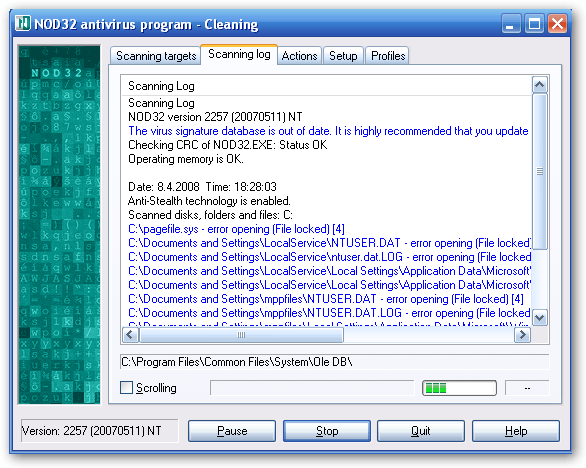586x468 pixels.
Task: Click the 'Operating memory is OK.' line
Action: [x=186, y=159]
